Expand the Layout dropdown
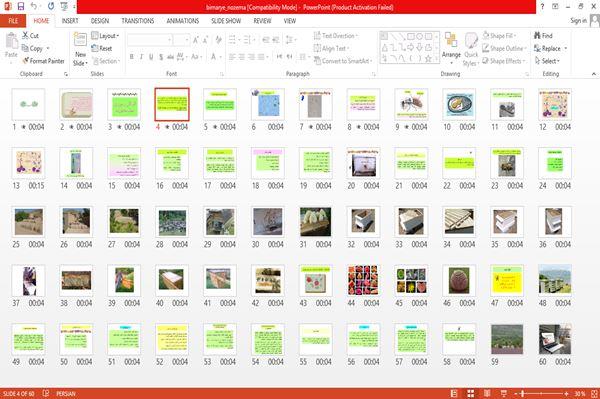Image resolution: width=600 pixels, height=399 pixels. click(x=105, y=36)
